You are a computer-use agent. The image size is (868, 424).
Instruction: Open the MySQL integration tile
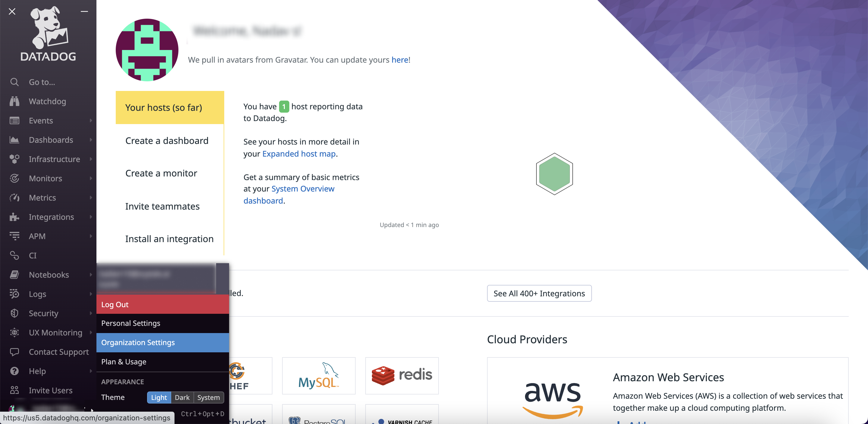(319, 376)
